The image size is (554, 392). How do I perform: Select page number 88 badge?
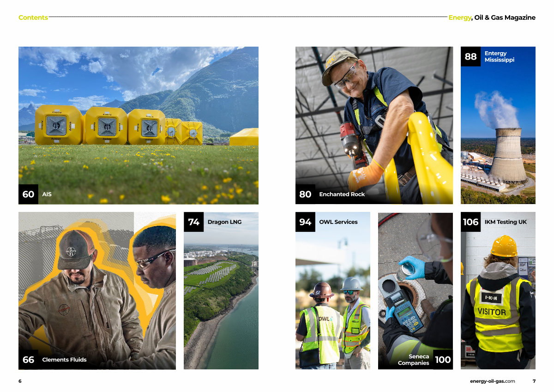pyautogui.click(x=470, y=56)
